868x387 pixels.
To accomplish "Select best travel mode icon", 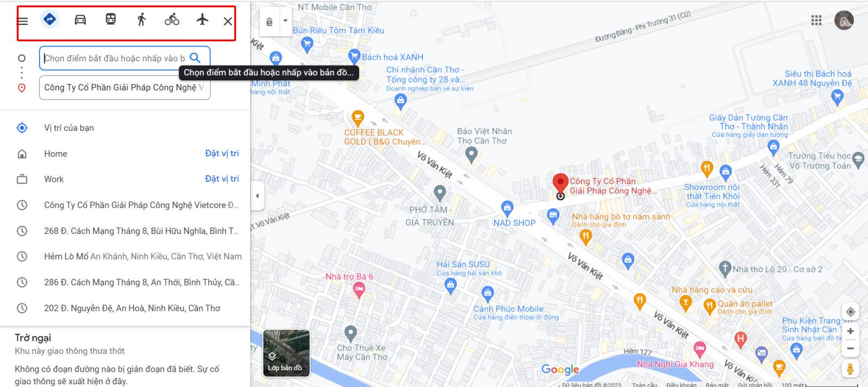I will (x=49, y=20).
